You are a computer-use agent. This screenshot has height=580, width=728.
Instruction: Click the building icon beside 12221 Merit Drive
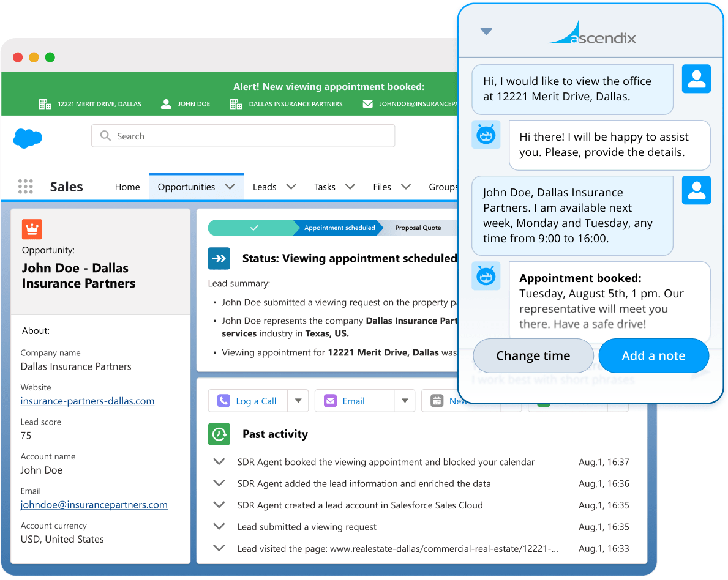pyautogui.click(x=45, y=104)
